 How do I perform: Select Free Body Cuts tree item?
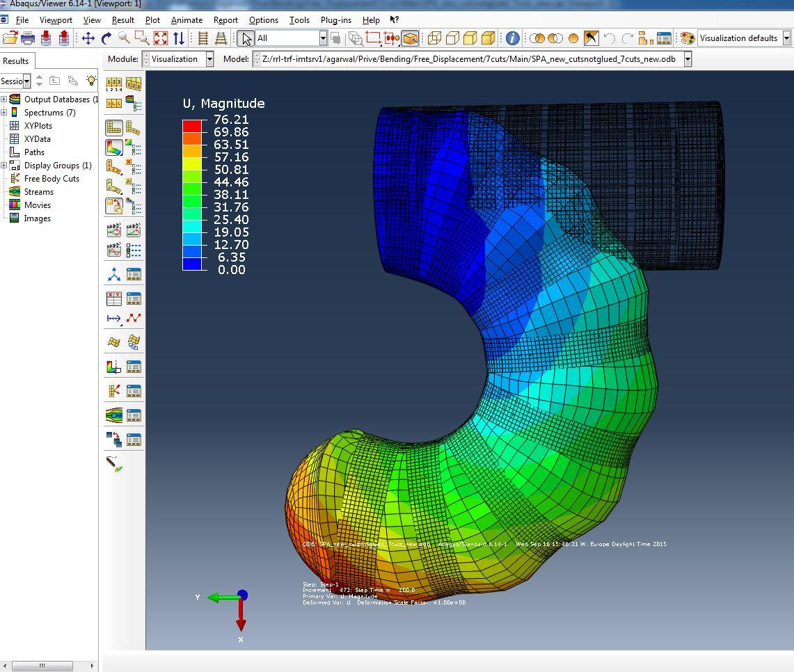coord(51,179)
